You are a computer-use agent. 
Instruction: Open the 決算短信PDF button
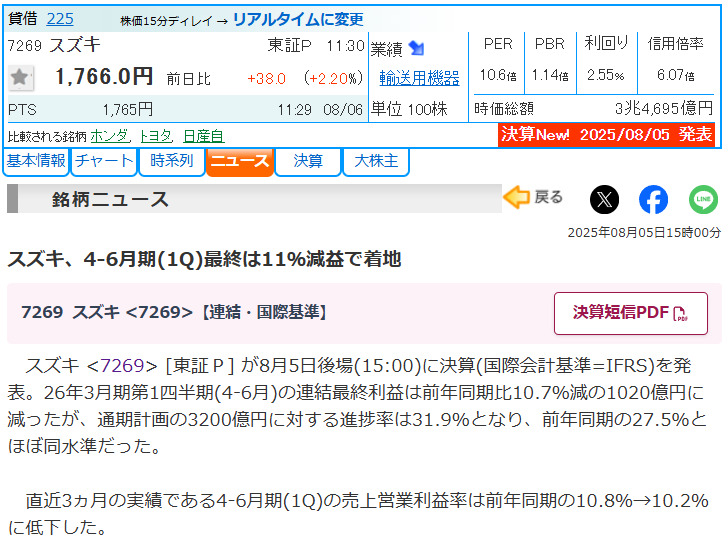click(630, 313)
